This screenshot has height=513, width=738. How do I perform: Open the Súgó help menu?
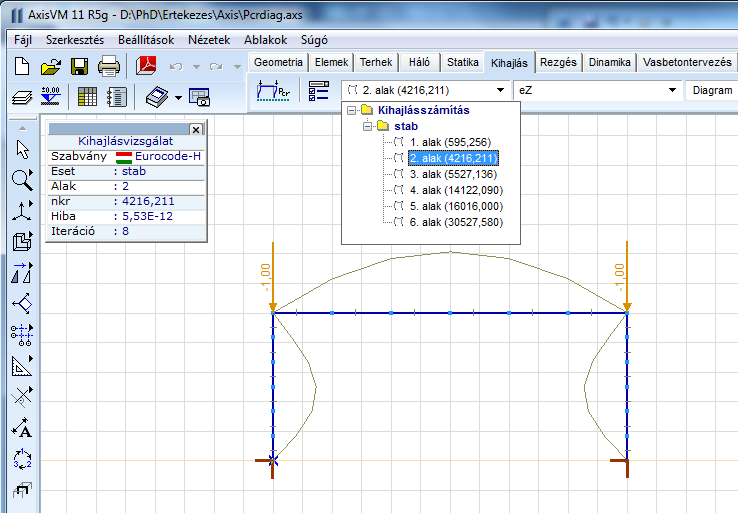314,40
